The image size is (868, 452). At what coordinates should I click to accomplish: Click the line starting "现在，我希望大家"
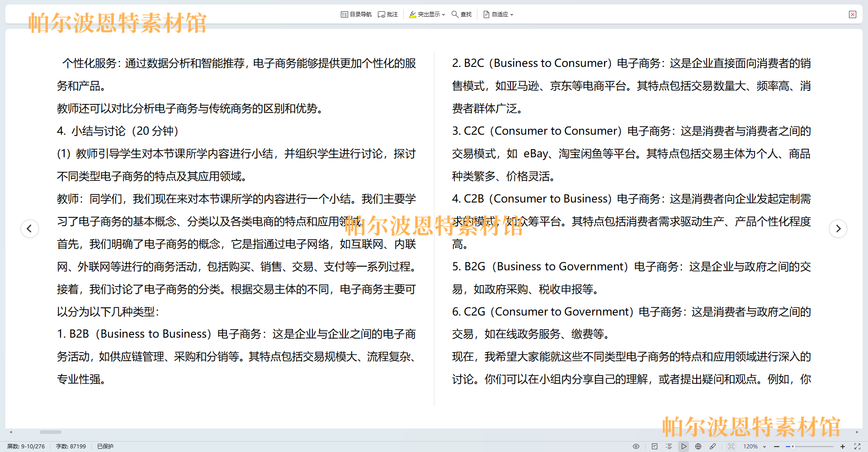tap(632, 357)
